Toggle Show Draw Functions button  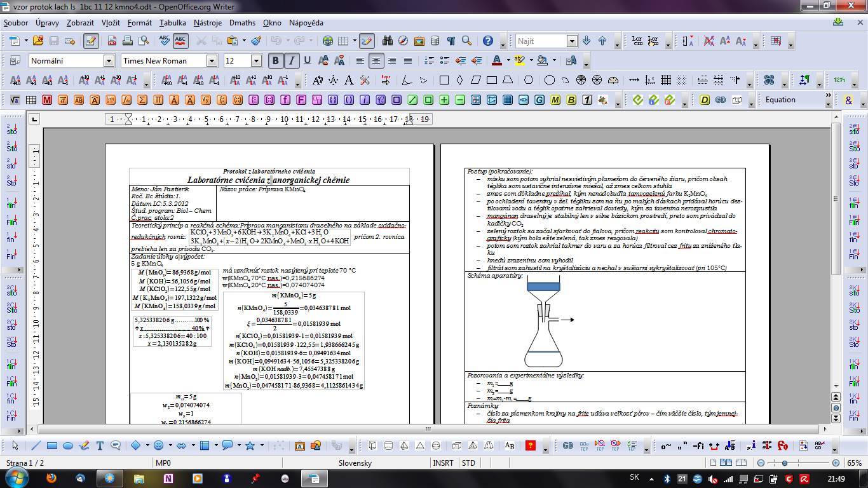coord(367,41)
